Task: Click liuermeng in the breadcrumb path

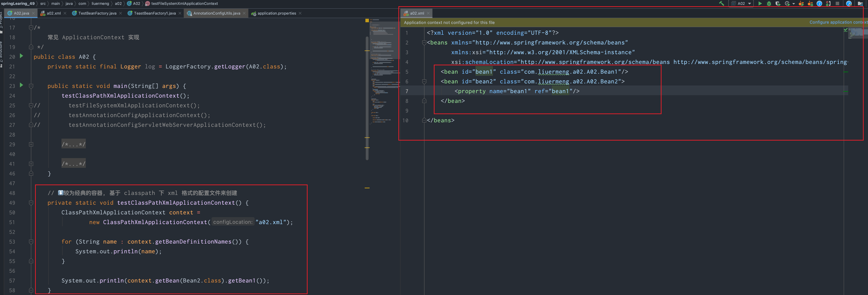Action: [x=100, y=3]
